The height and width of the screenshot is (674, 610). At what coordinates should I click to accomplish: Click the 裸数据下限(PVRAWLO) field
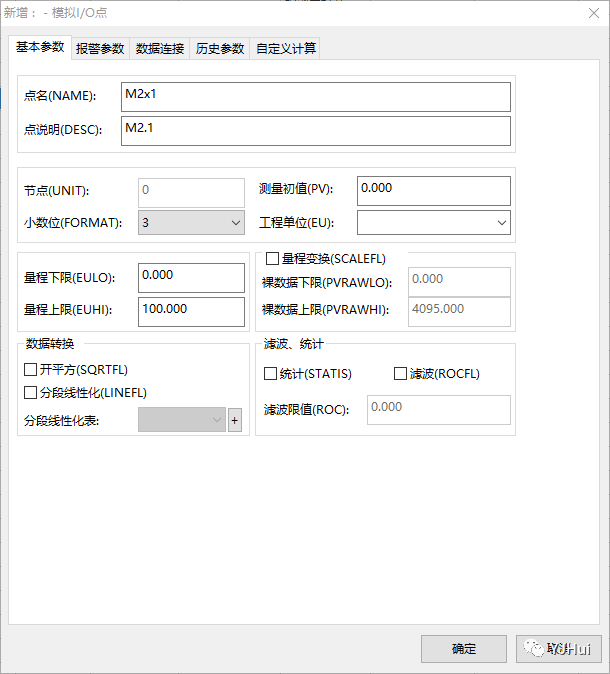click(x=459, y=282)
